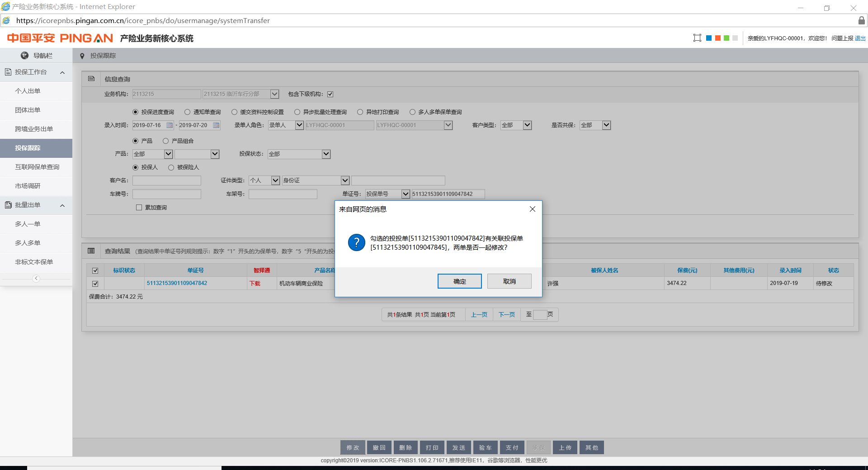Select the green theme color
This screenshot has width=868, height=470.
click(726, 38)
